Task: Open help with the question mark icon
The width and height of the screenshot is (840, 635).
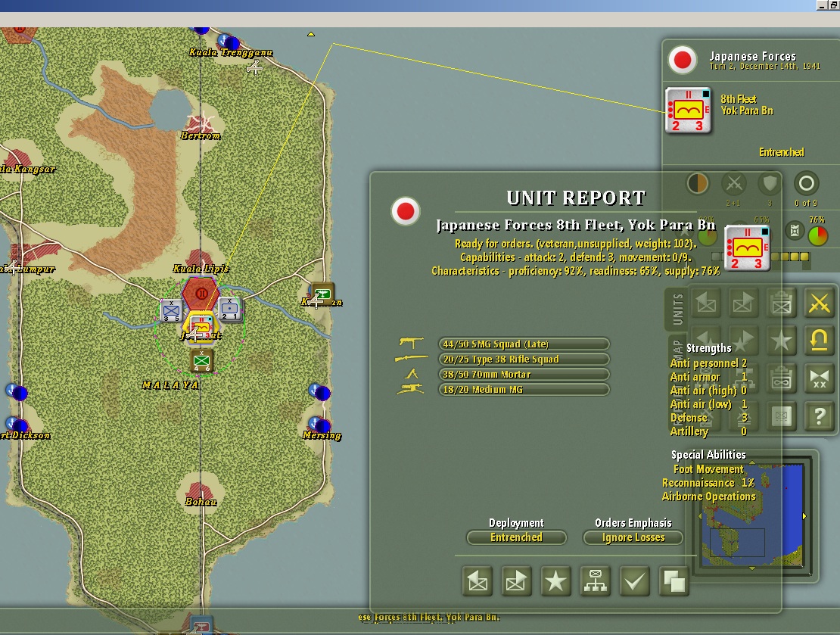Action: (819, 416)
